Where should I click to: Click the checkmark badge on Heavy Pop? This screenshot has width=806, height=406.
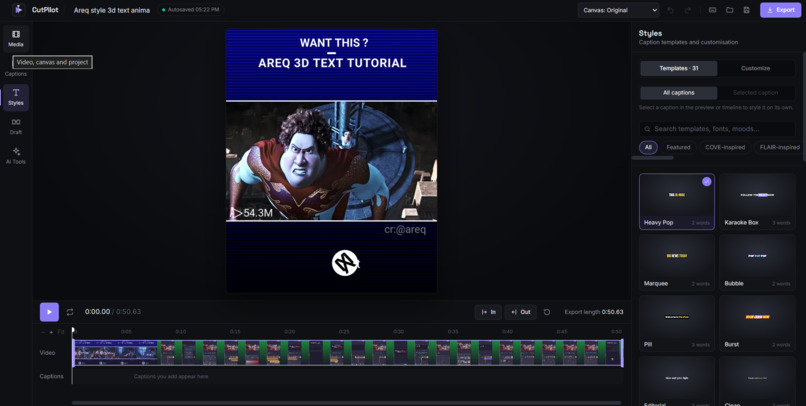click(707, 181)
